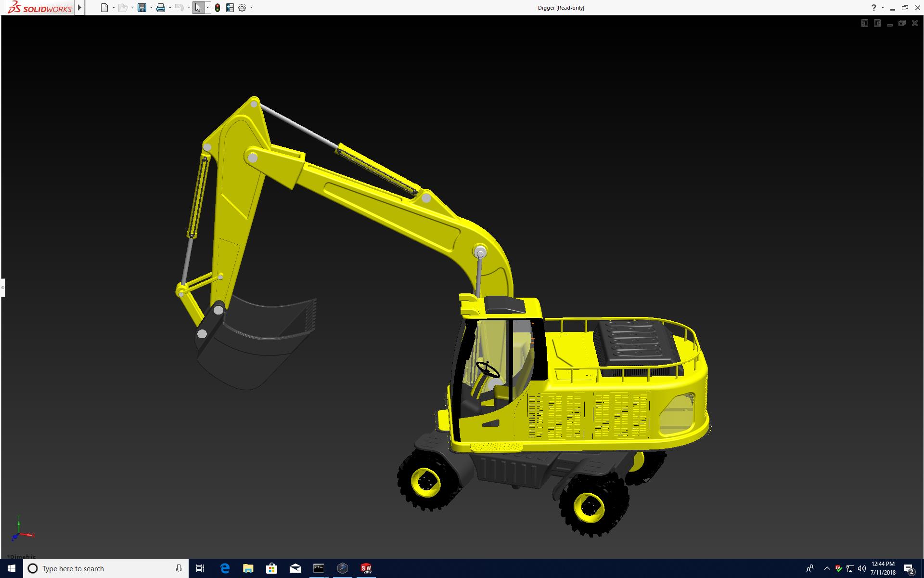Click the Rebuild traffic light icon
Viewport: 924px width, 578px height.
pos(218,8)
